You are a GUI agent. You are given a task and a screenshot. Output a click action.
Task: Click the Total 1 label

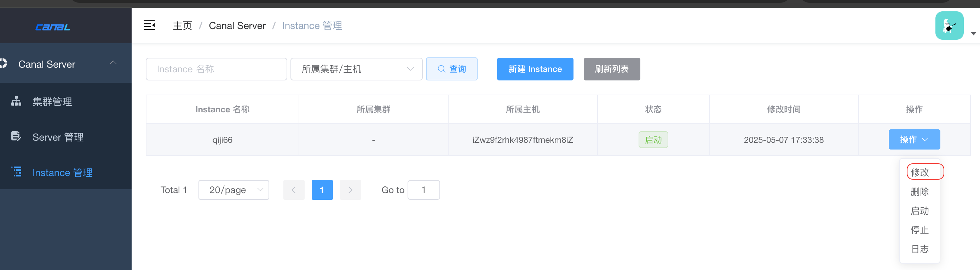173,190
